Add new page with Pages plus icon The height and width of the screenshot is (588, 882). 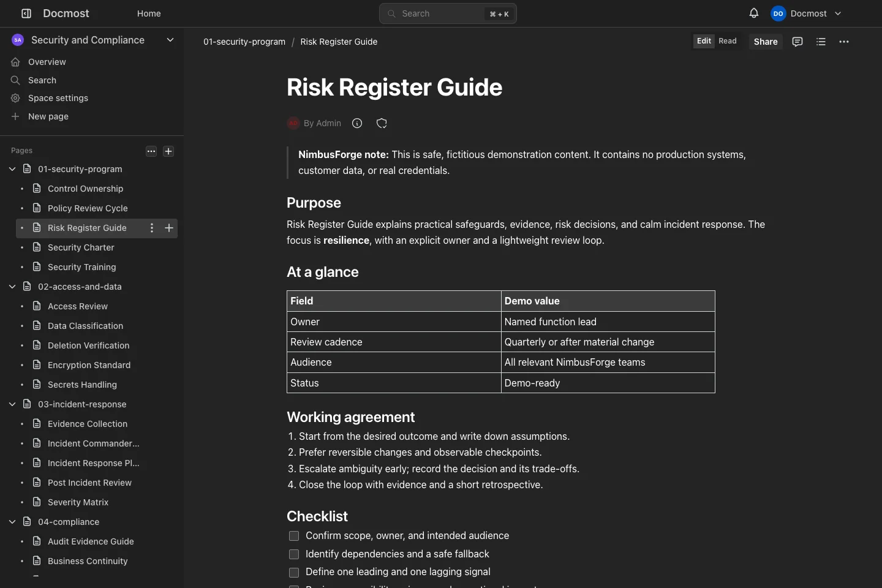pyautogui.click(x=168, y=151)
